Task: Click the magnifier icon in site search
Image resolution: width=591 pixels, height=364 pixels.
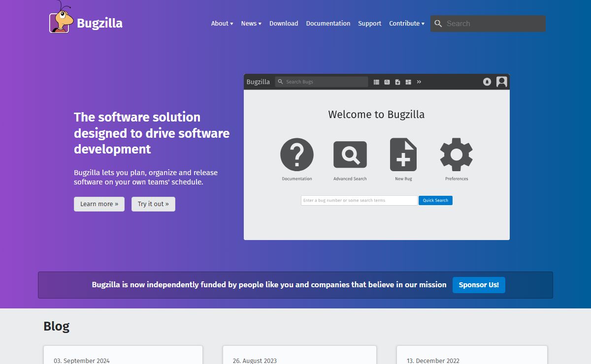Action: click(x=438, y=24)
